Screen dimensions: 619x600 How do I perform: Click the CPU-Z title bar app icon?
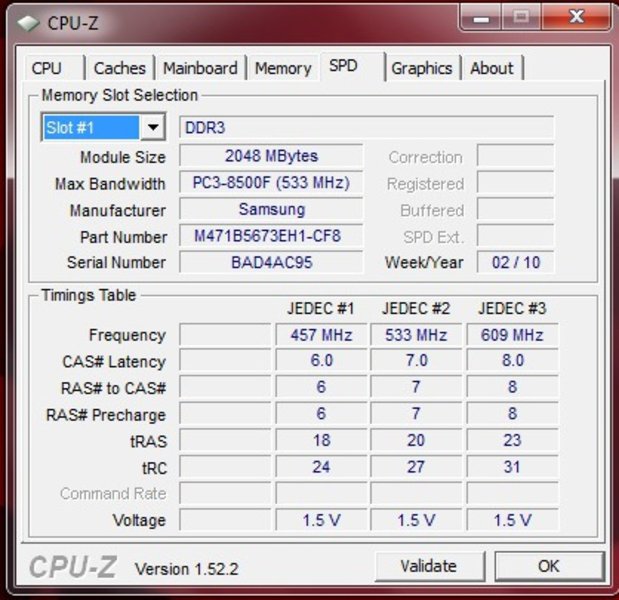(x=28, y=23)
